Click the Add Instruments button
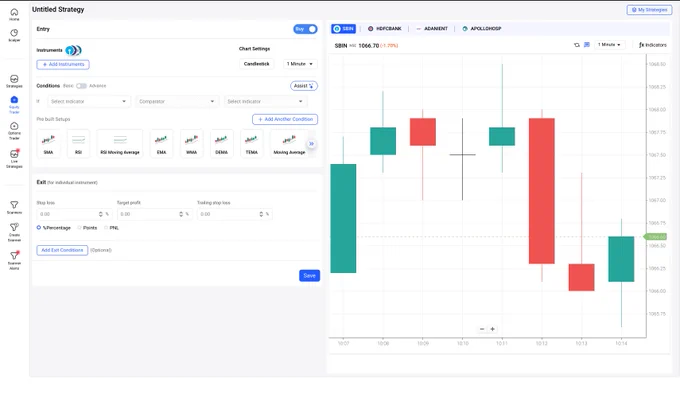The height and width of the screenshot is (398, 680). click(63, 65)
